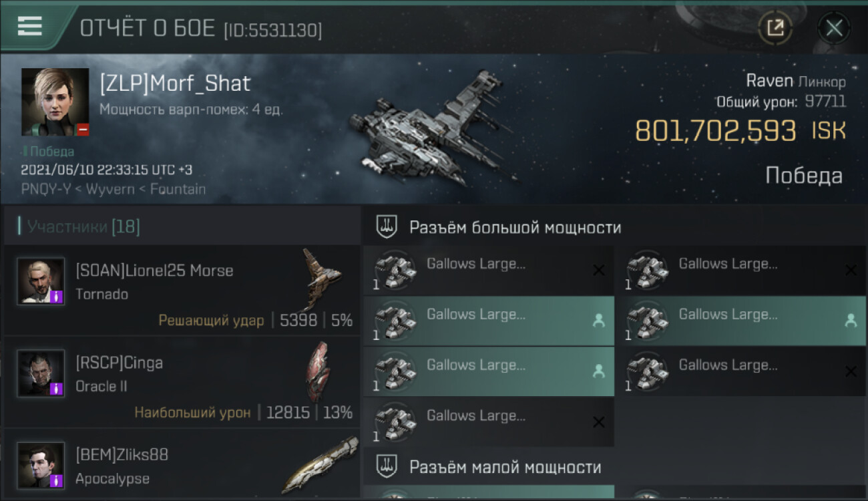Share the battle report via export icon
868x501 pixels.
coord(775,28)
